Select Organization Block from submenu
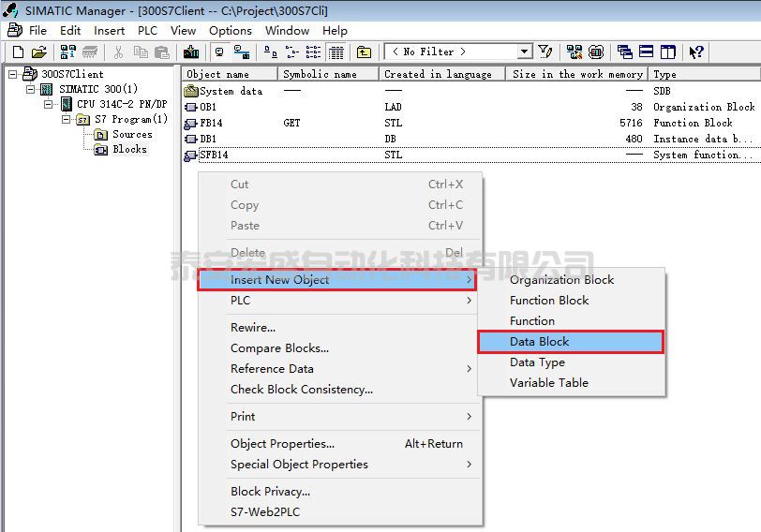 [561, 280]
